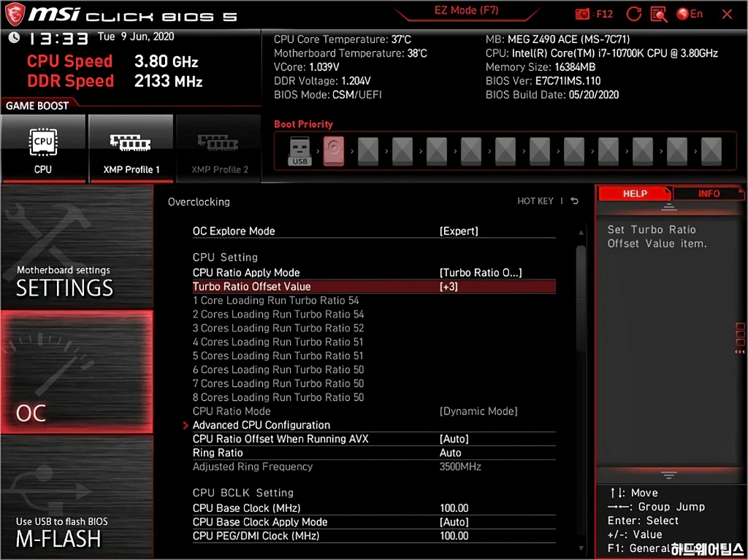Open the BIOS search magnifier icon

tap(659, 15)
